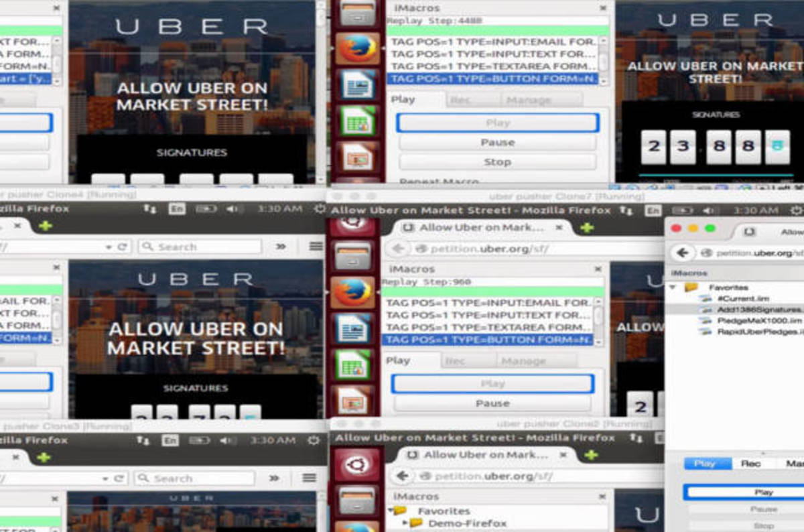Open LibreOffice Calc in Clone7 window dock
Image resolution: width=804 pixels, height=532 pixels.
[352, 366]
